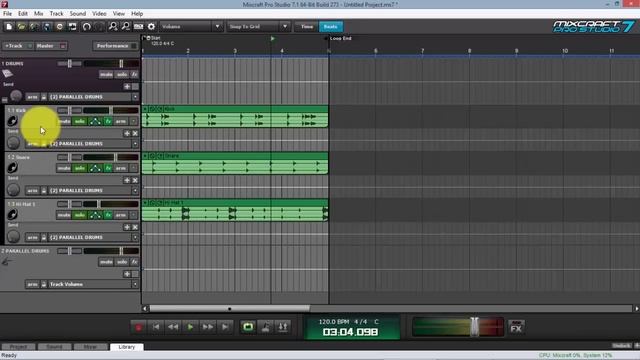Open Snare track instrument icon
This screenshot has height=360, width=640.
pos(13,168)
